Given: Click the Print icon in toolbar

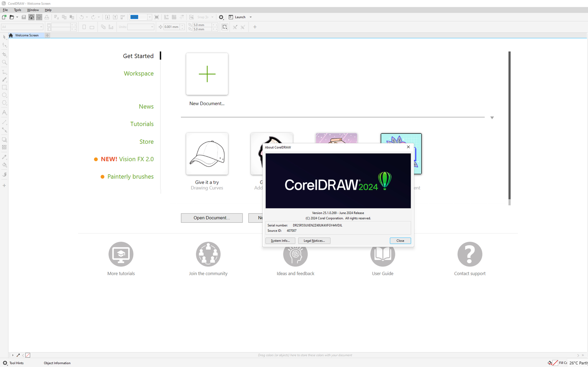Looking at the screenshot, I should coord(47,17).
